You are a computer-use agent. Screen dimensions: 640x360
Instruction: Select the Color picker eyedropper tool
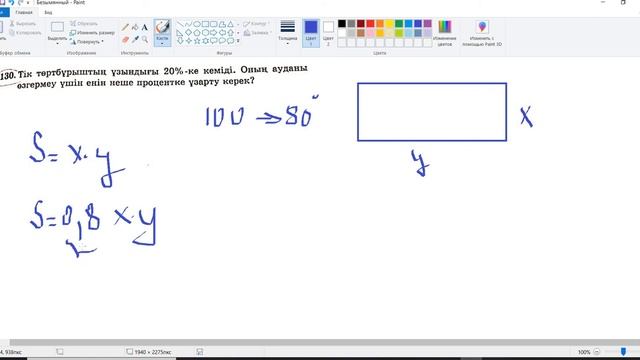(135, 40)
